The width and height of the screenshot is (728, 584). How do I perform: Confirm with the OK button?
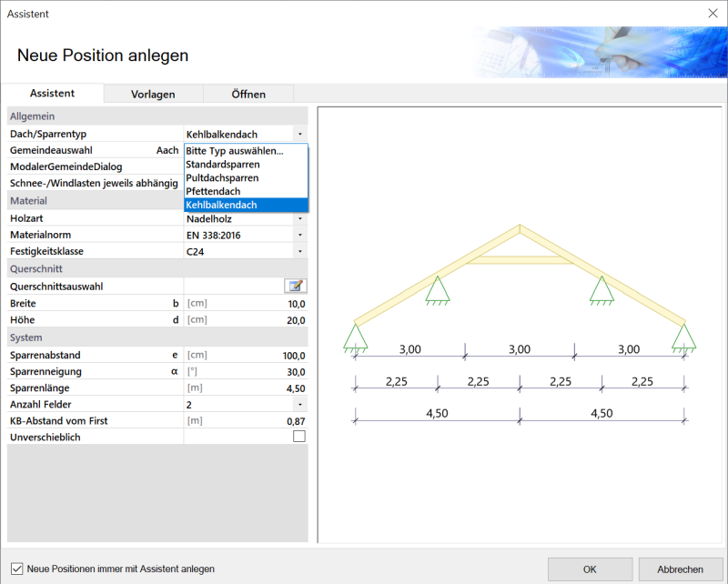[x=590, y=569]
